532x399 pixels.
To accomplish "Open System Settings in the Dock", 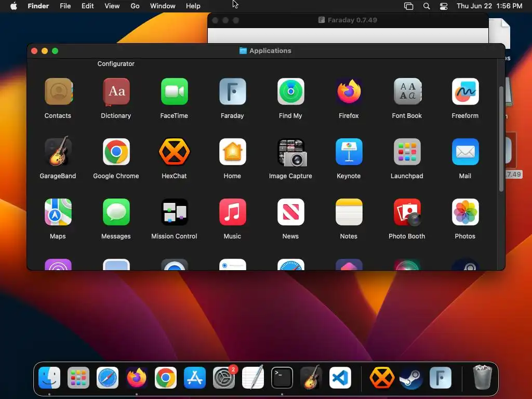I will coord(224,378).
